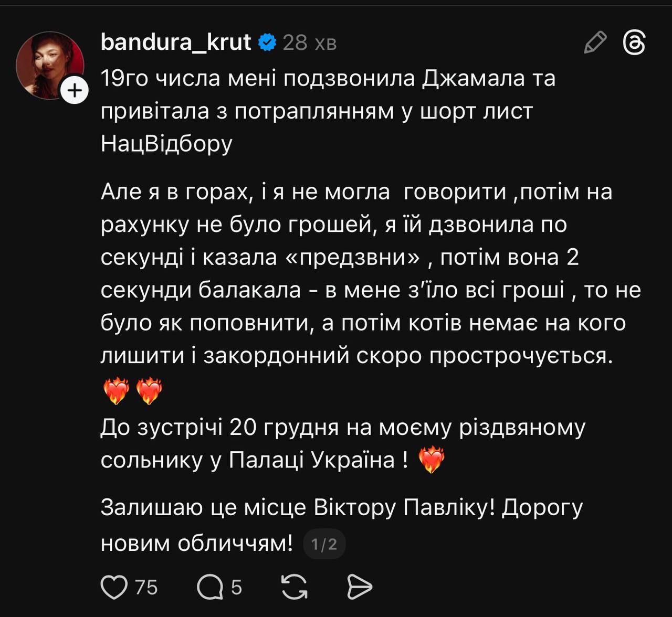
Task: Open the bandura_krut username link
Action: pos(176,42)
